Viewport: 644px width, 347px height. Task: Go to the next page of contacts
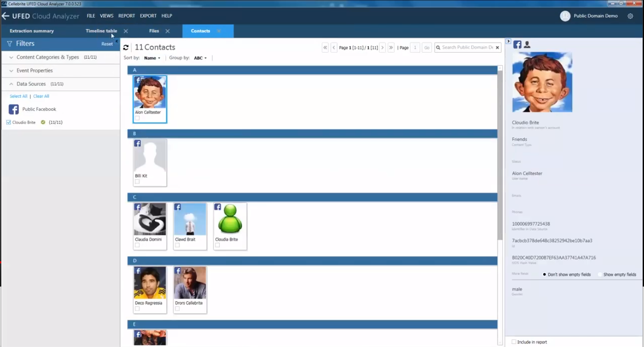coord(383,48)
